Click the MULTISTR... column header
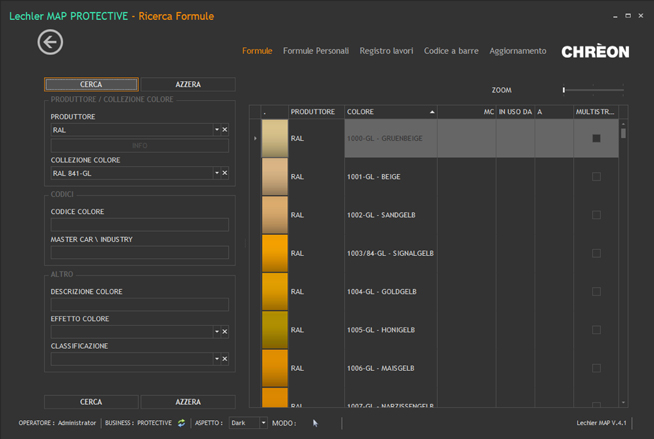Screen dimensions: 654x439 [596, 112]
